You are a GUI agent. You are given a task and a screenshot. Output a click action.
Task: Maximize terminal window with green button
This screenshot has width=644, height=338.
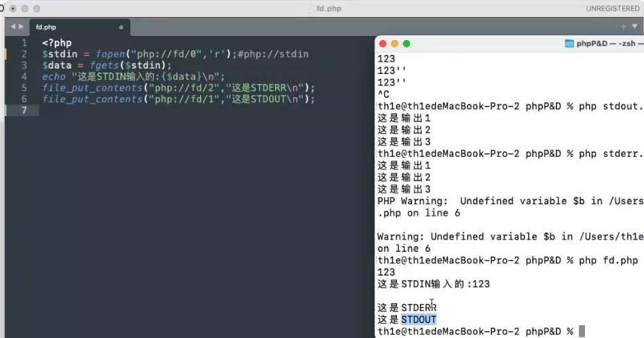(406, 43)
